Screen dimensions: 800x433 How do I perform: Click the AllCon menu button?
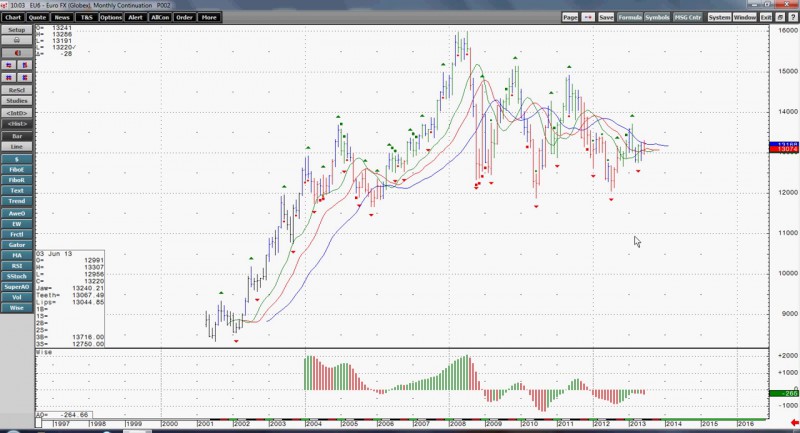point(160,17)
